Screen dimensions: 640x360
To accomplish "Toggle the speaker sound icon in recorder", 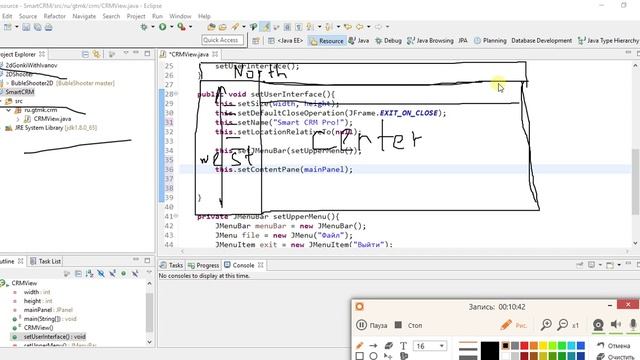I will click(616, 325).
